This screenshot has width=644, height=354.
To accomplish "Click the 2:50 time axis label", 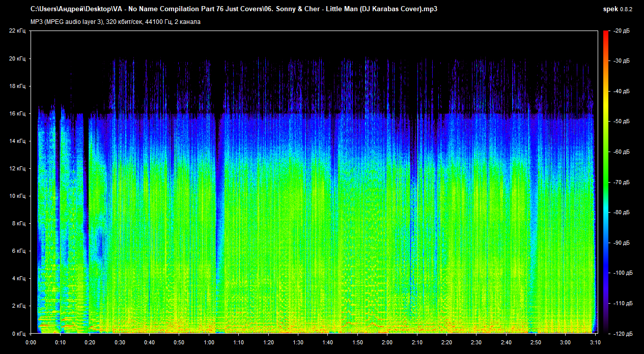I will (x=536, y=342).
